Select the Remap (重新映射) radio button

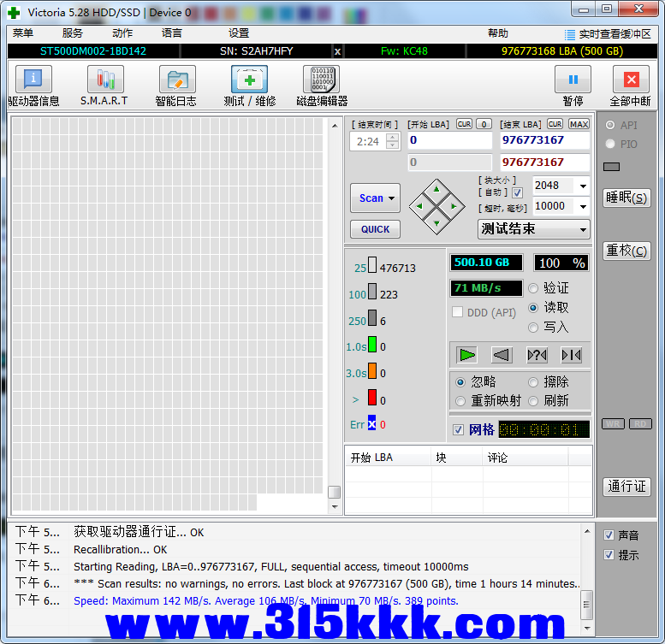[460, 401]
